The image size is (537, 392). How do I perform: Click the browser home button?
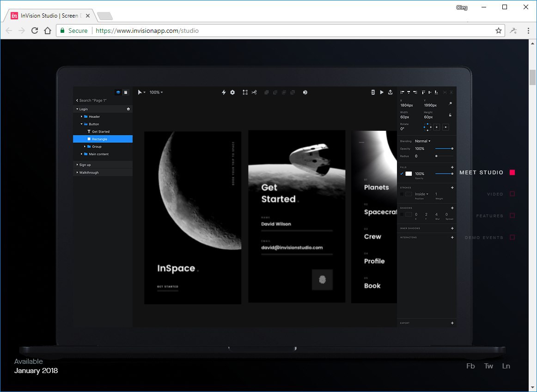[x=48, y=31]
